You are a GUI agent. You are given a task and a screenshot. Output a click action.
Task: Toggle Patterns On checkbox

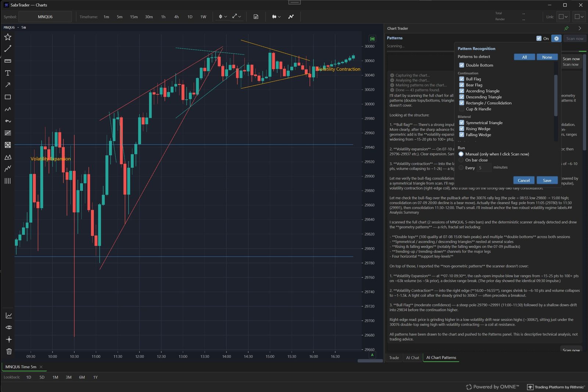tap(539, 38)
